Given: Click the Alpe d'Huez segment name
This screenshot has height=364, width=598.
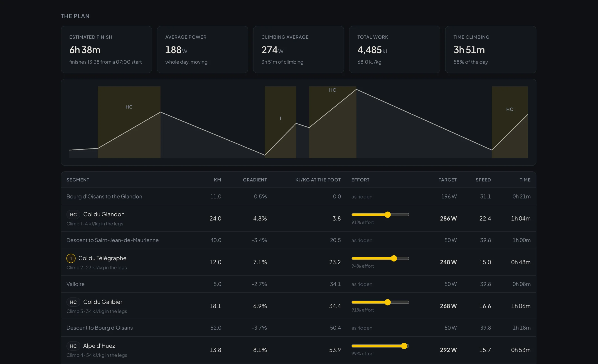Looking at the screenshot, I should (99, 346).
